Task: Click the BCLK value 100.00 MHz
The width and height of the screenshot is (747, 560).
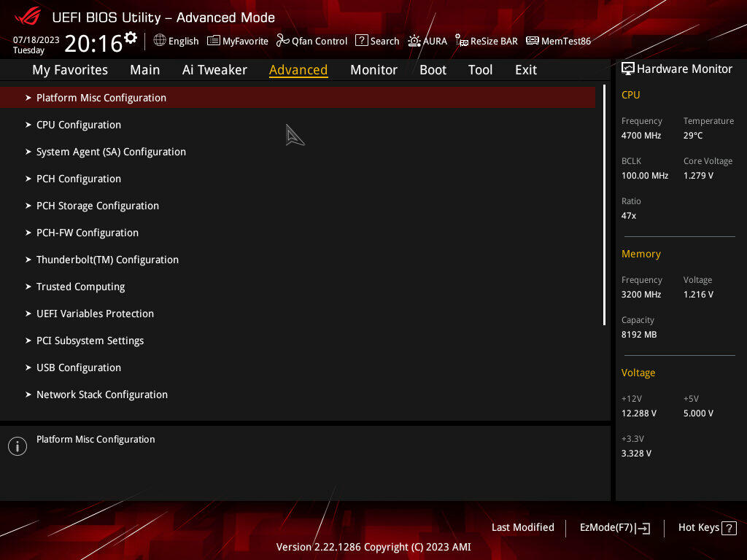Action: [x=645, y=176]
